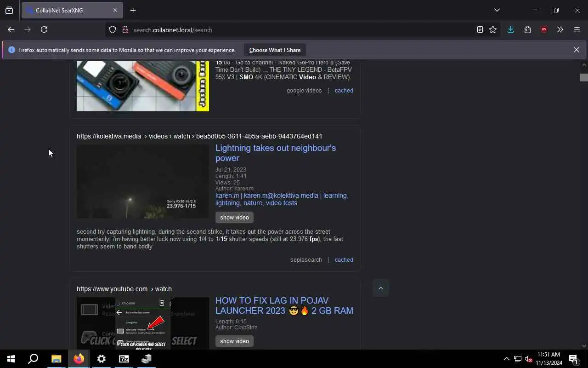Click the back to top arrow button
Viewport: 588px width, 368px height.
pyautogui.click(x=380, y=288)
